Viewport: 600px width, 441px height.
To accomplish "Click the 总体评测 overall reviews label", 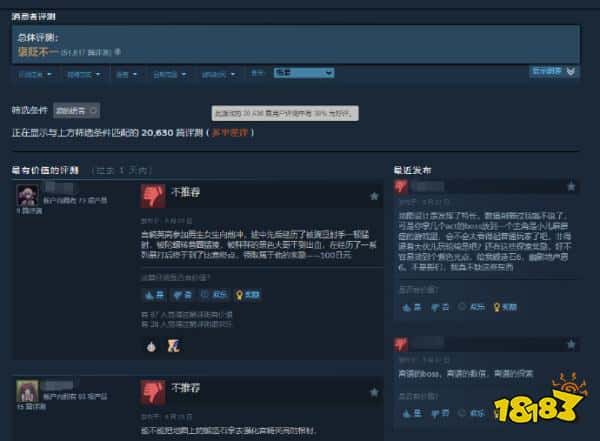I will pos(38,38).
